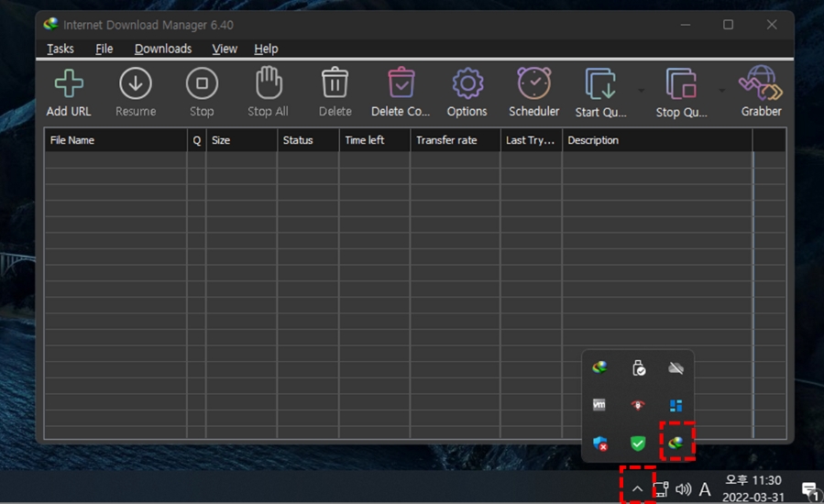Screen dimensions: 824x504
Task: Open the Tasks menu
Action: coord(60,49)
